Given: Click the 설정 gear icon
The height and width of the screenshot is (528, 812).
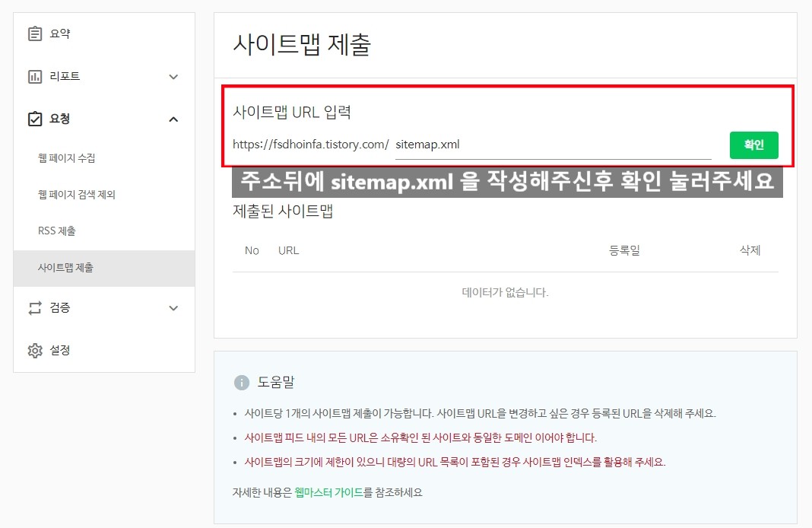Looking at the screenshot, I should click(x=35, y=350).
